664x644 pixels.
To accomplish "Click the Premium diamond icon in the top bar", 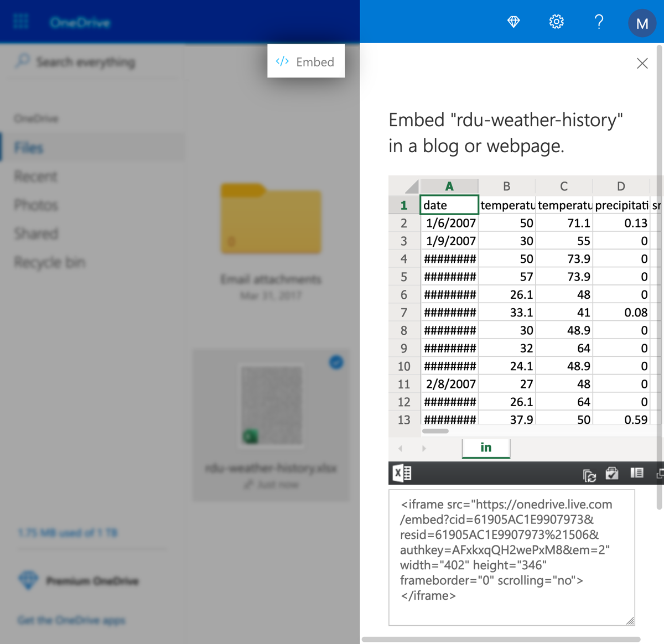I will (513, 22).
